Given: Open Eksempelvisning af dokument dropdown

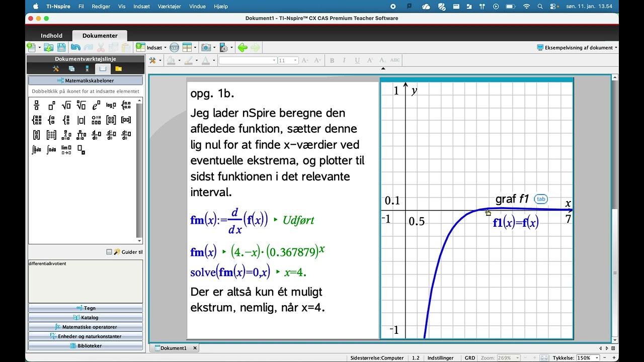Looking at the screenshot, I should (x=577, y=48).
